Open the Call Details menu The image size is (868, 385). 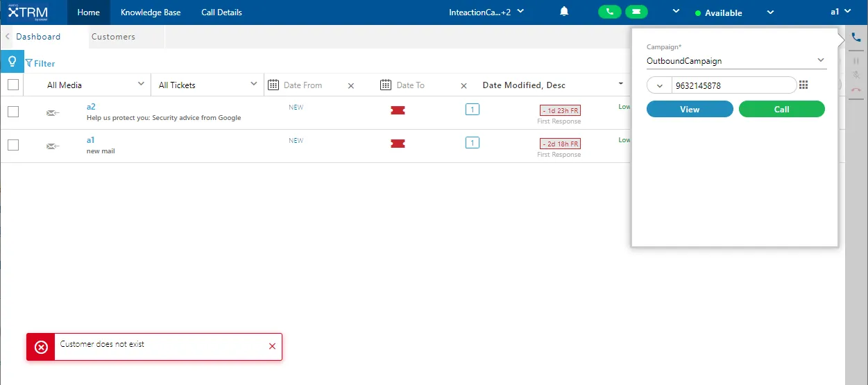click(221, 12)
